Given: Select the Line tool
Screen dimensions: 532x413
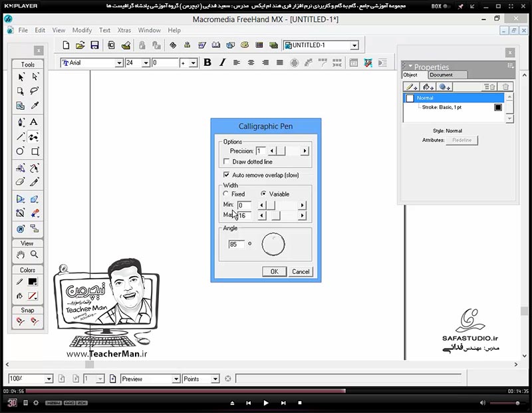Looking at the screenshot, I should (x=21, y=136).
